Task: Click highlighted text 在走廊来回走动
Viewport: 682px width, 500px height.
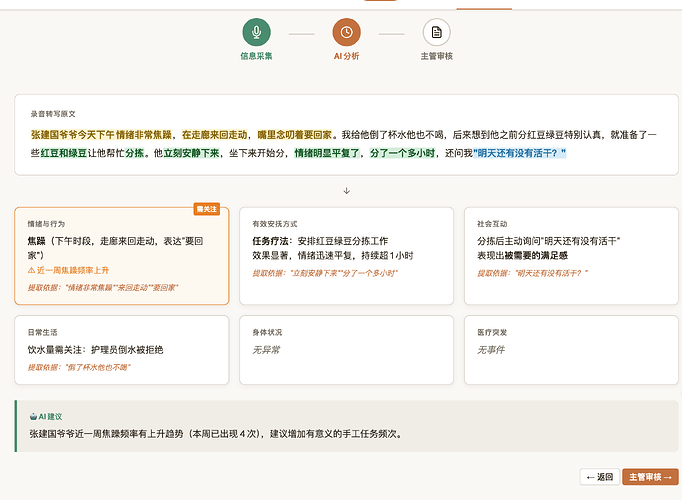Action: click(214, 135)
